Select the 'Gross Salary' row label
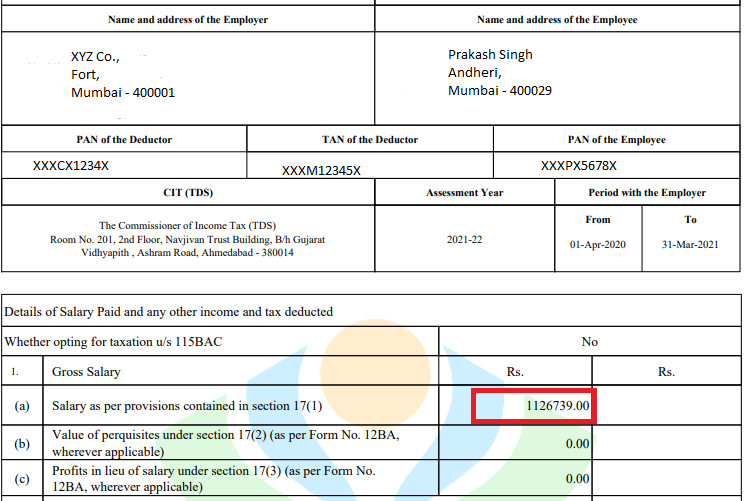 pos(86,372)
